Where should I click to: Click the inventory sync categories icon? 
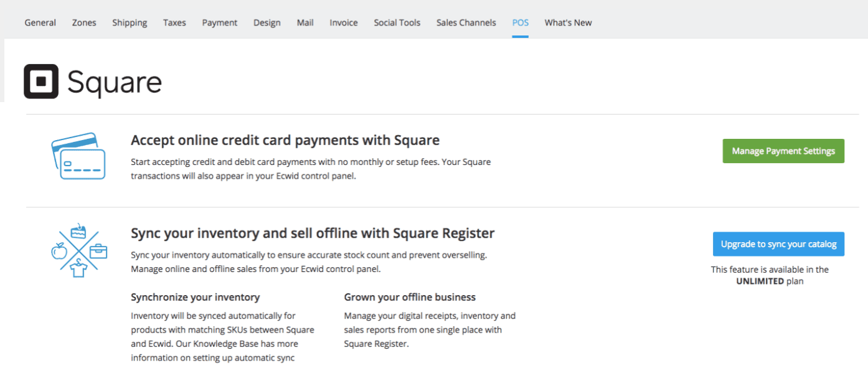(x=79, y=250)
